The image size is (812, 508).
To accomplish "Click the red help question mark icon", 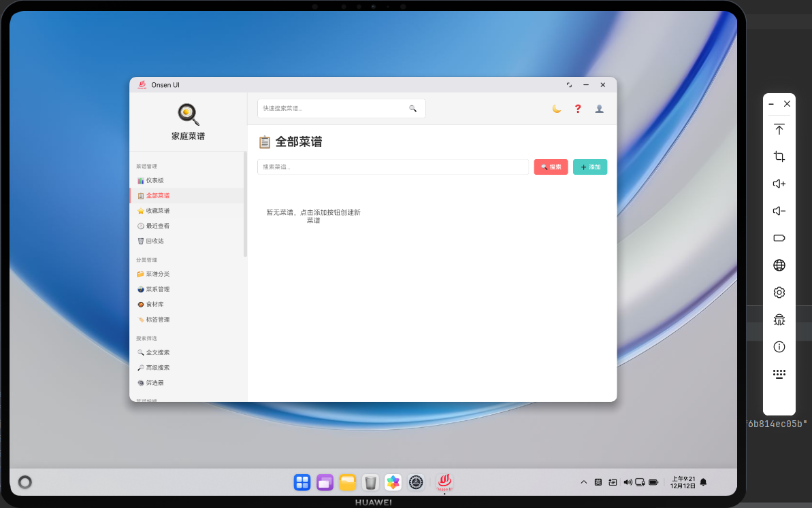I will (x=577, y=109).
